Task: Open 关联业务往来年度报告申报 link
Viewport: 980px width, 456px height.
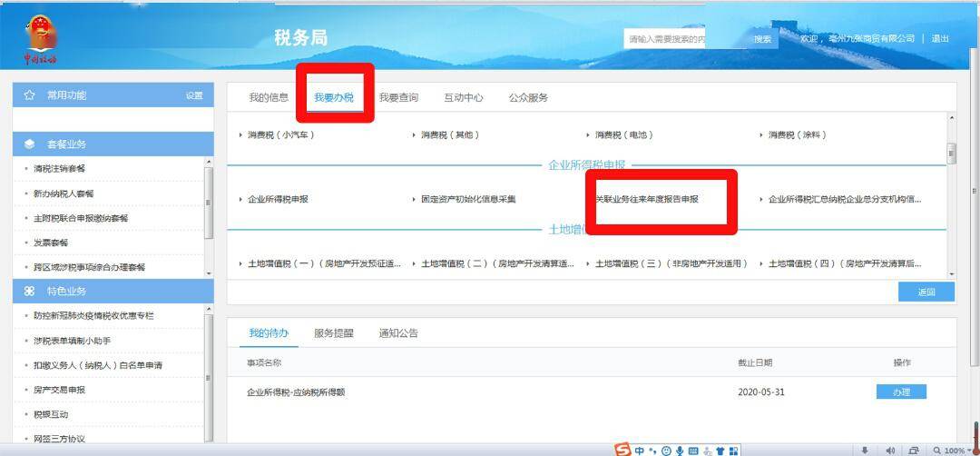Action: click(647, 199)
